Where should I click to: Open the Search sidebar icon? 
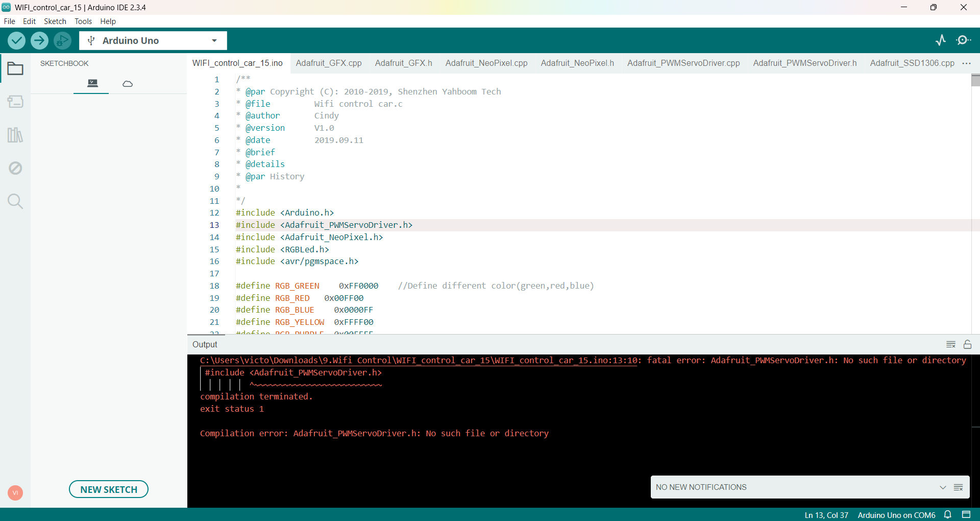[x=16, y=201]
